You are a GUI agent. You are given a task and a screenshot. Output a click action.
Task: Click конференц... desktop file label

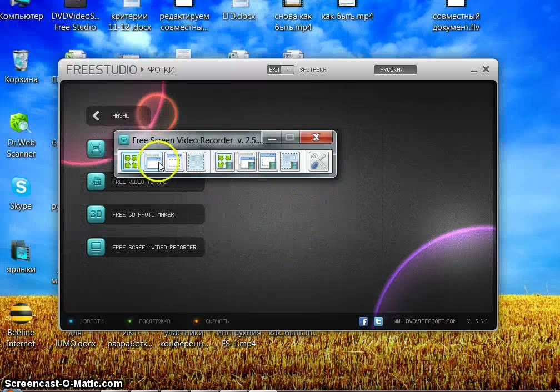point(184,344)
